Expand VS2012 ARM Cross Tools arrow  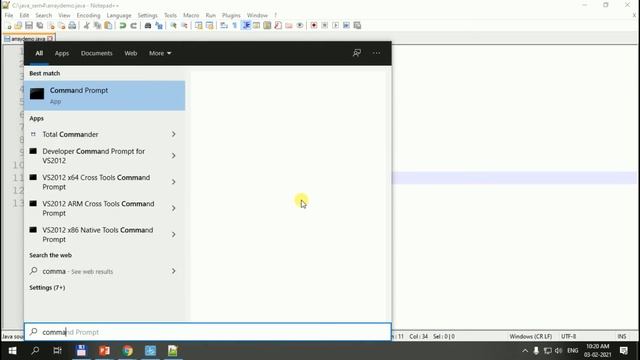pos(173,208)
